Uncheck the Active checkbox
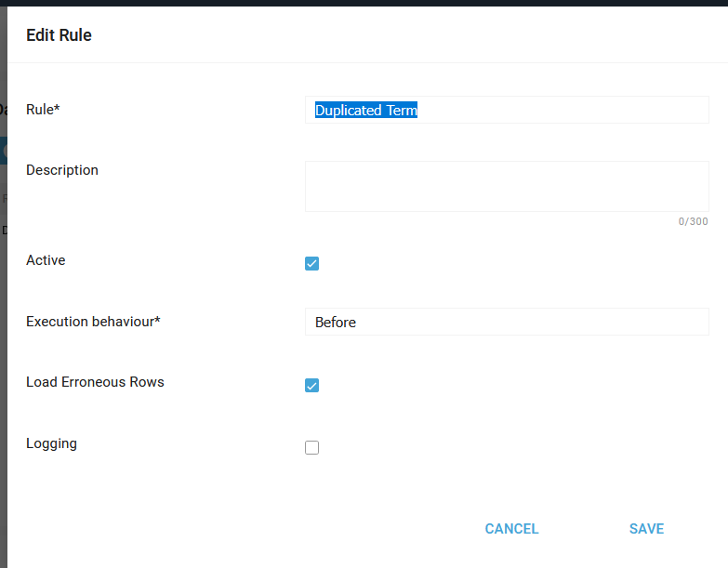The height and width of the screenshot is (568, 728). (x=311, y=263)
